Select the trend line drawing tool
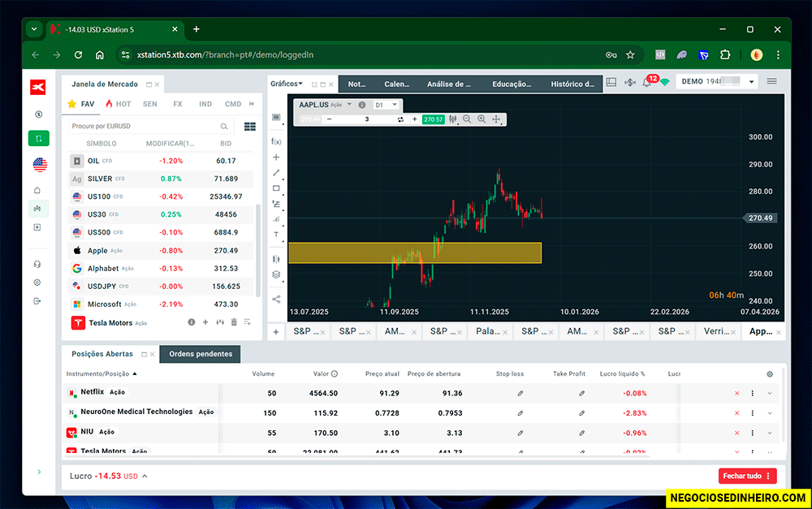 [276, 172]
